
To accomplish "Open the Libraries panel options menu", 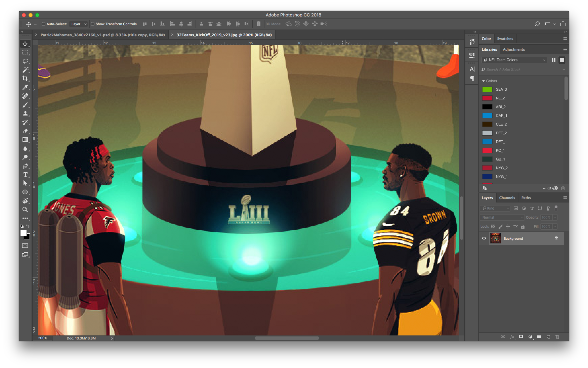I will pos(565,49).
